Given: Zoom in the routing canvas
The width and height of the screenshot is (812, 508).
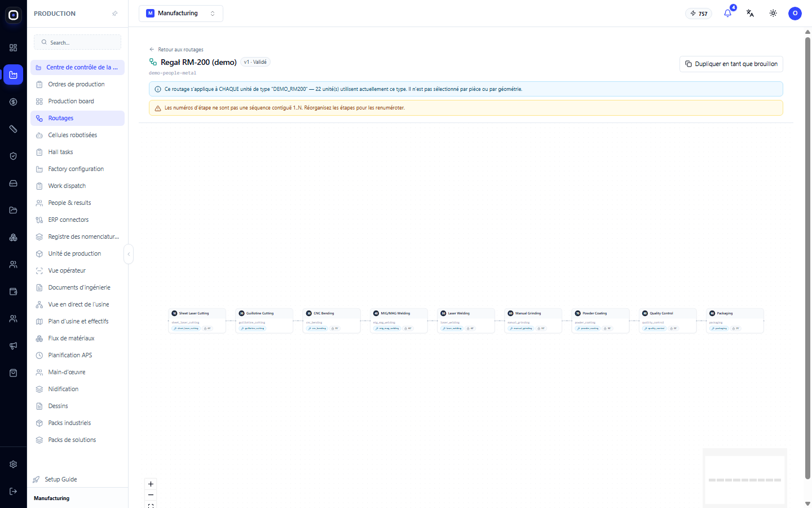Looking at the screenshot, I should tap(151, 484).
